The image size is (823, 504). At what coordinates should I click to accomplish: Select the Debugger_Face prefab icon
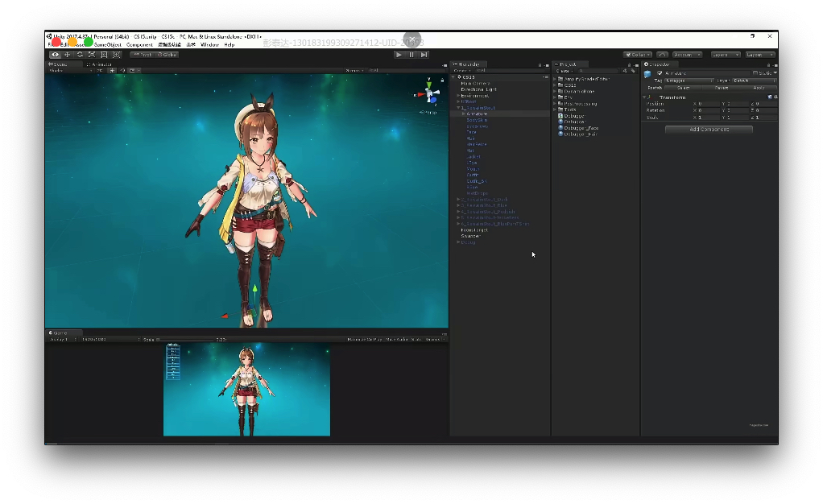click(560, 127)
